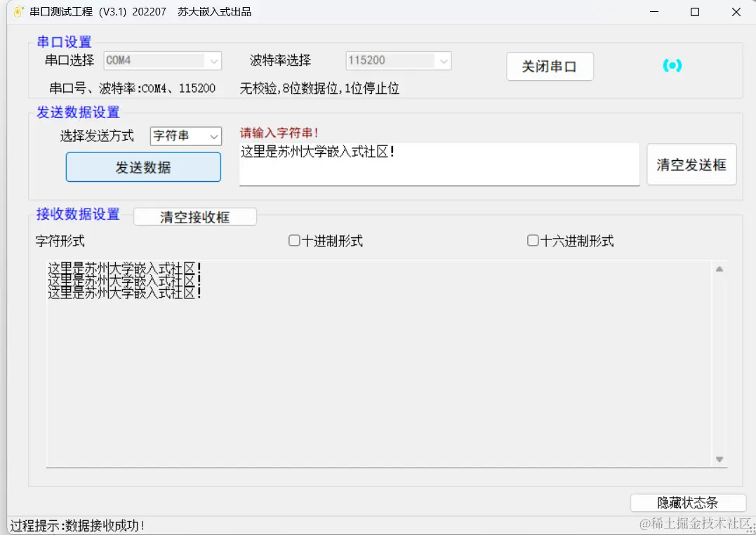Click the 关闭串口 button

point(550,66)
